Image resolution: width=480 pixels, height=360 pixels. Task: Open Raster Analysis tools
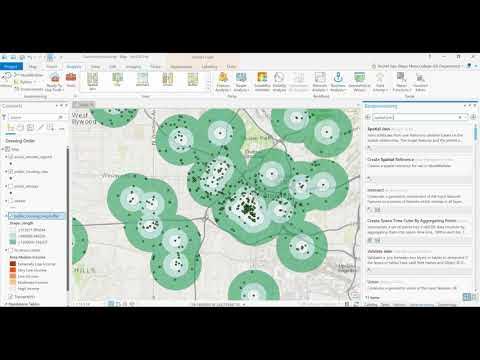[x=241, y=82]
